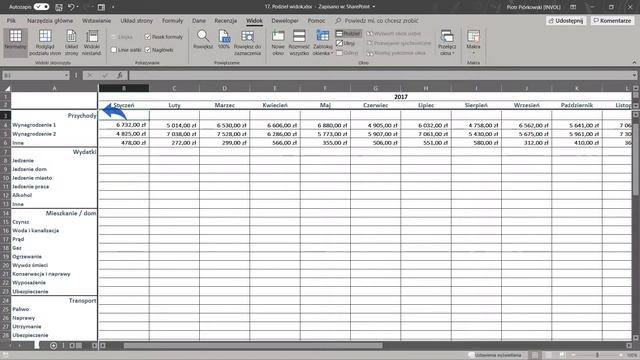The height and width of the screenshot is (360, 640).
Task: Click Powiększ do zaznaczenia icon
Action: click(x=247, y=36)
